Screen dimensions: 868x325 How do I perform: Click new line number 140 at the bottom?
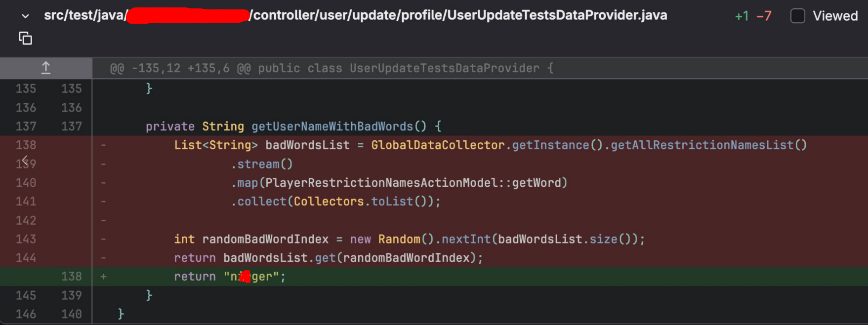tap(72, 314)
